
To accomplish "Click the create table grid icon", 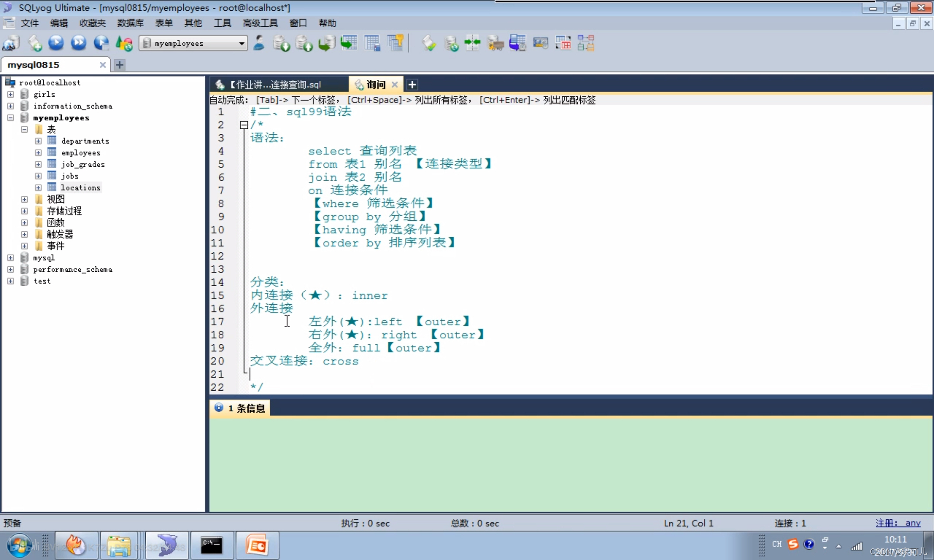I will [x=372, y=43].
